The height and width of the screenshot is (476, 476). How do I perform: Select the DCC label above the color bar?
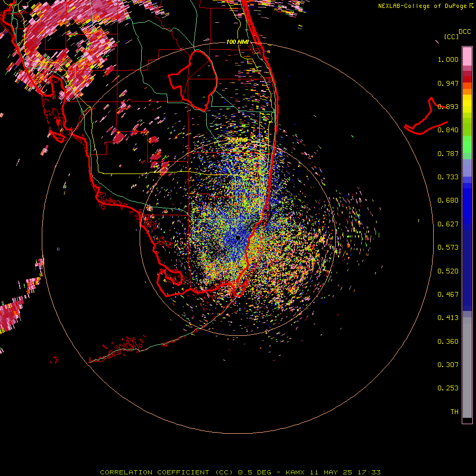point(464,32)
